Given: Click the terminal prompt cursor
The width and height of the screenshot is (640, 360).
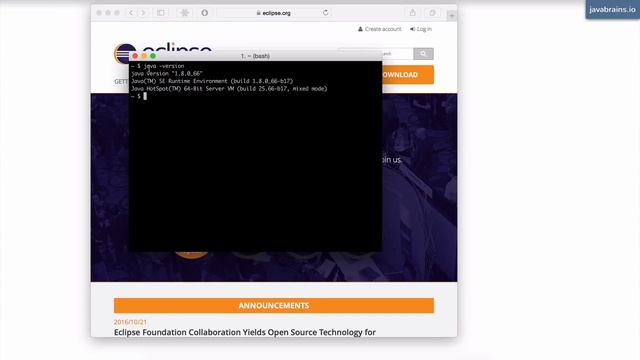Looking at the screenshot, I should [145, 96].
